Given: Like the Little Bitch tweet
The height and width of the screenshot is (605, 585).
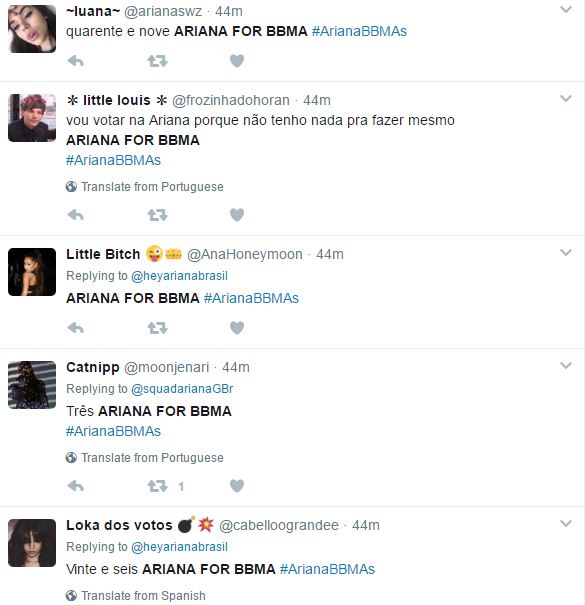Looking at the screenshot, I should 237,328.
